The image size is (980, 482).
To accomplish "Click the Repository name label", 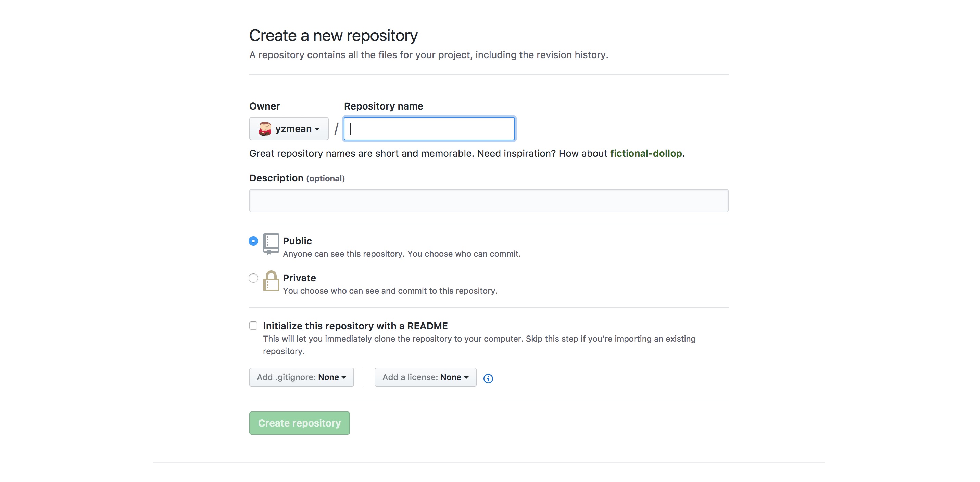I will coord(383,106).
